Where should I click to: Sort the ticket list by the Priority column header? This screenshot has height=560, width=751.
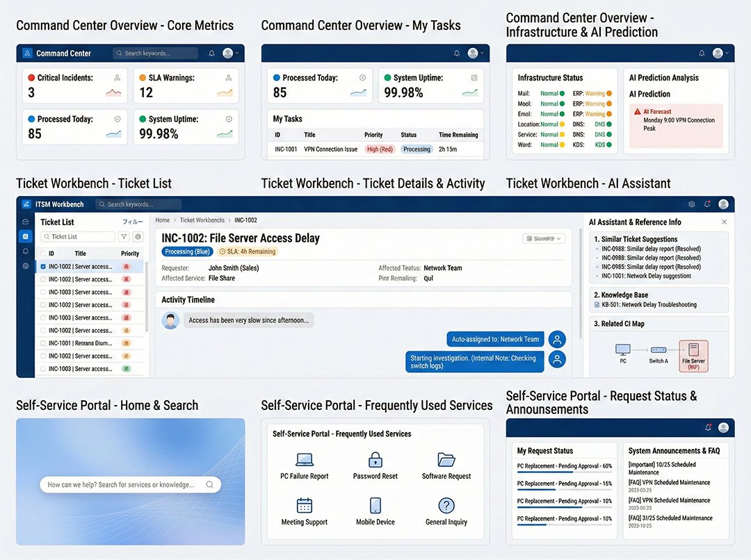130,253
